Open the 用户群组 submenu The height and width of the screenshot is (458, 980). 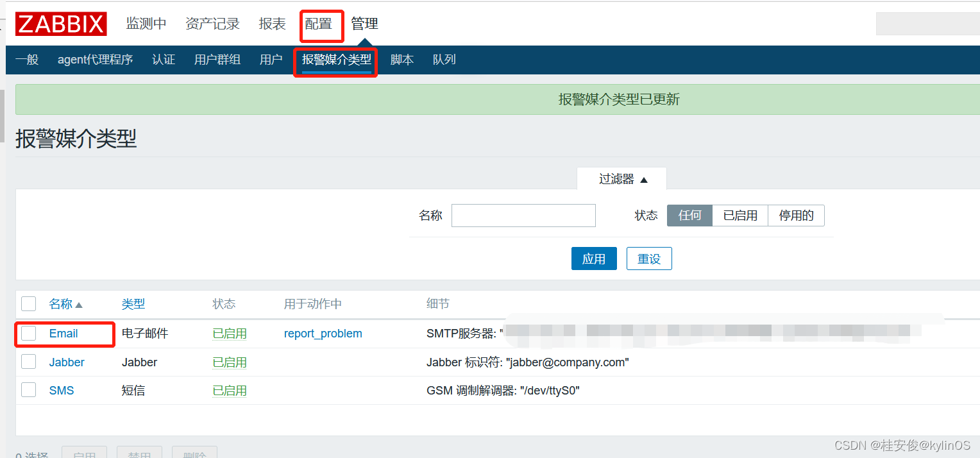point(217,60)
